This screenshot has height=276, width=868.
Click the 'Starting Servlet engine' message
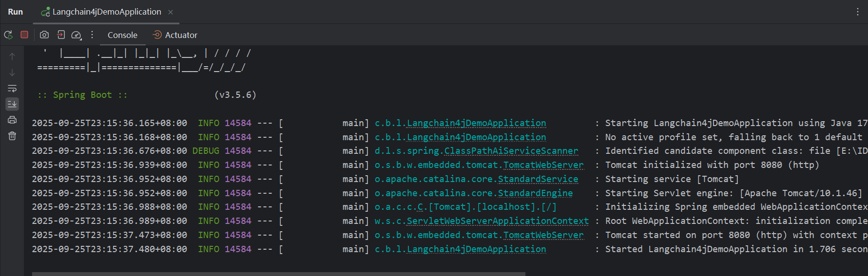point(733,193)
